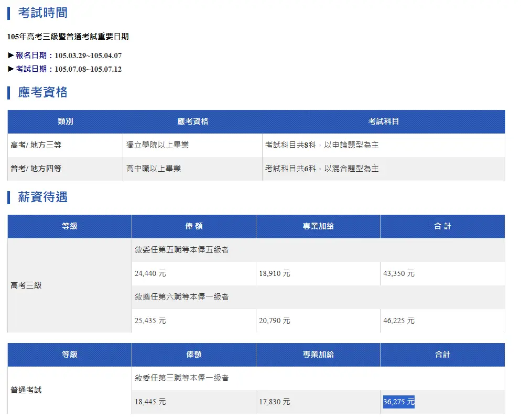Click the 獨立學院以上畢業 qualification cell
Viewport: 521px width, 420px height.
pyautogui.click(x=157, y=145)
